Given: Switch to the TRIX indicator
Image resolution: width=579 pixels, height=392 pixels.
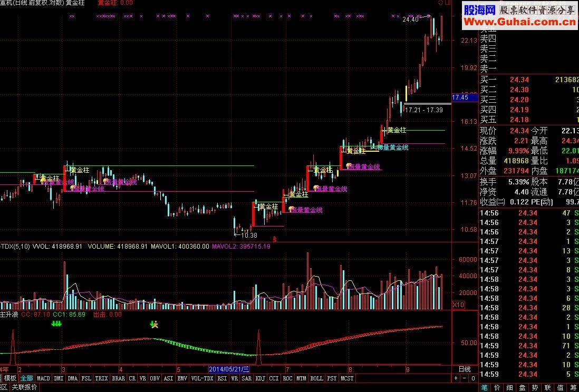Looking at the screenshot, I should click(x=102, y=378).
